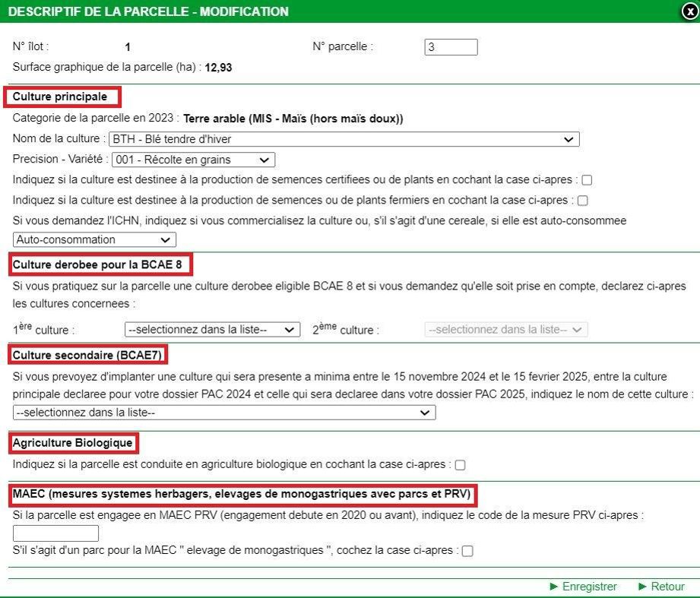Expand the Culture secondaire BCAE7 dropdown
This screenshot has height=598, width=700.
(x=224, y=413)
